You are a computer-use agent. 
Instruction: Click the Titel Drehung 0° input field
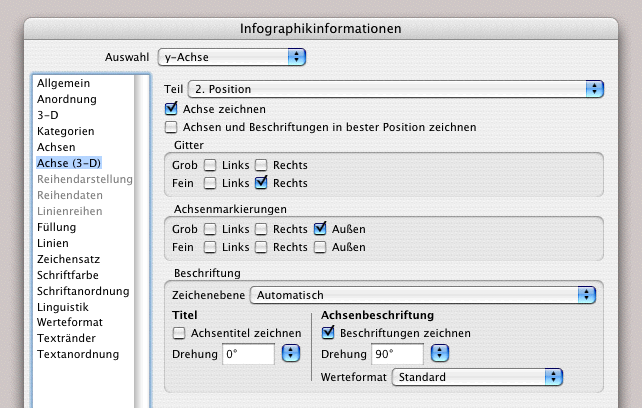click(248, 354)
